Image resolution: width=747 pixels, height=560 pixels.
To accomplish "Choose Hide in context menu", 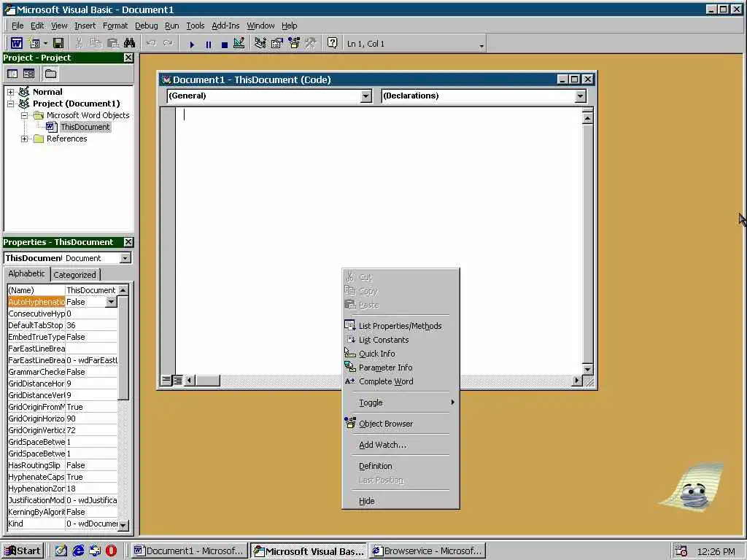I will [400, 501].
